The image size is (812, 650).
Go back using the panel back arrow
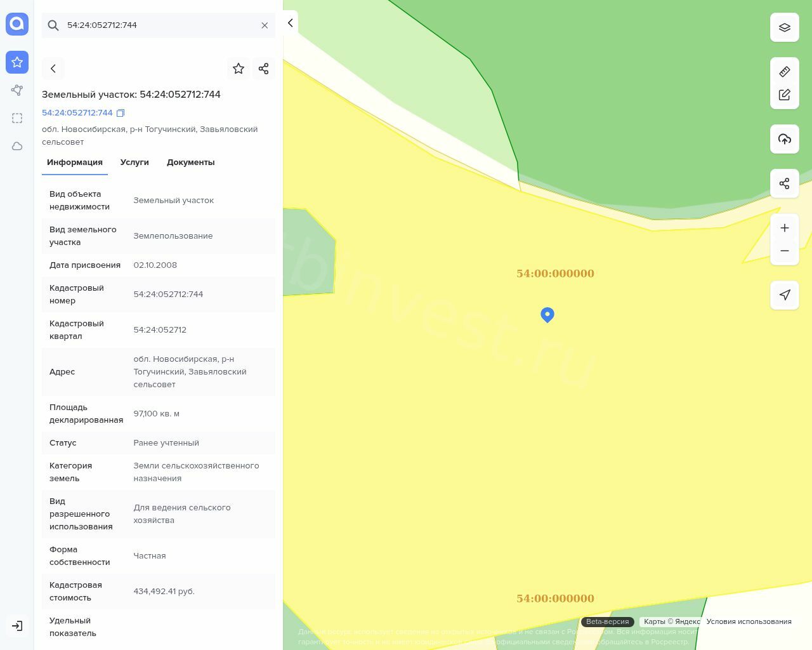tap(53, 69)
